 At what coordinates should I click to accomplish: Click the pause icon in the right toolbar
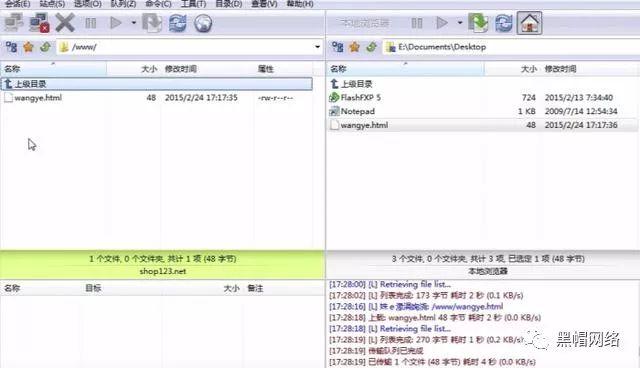[x=417, y=23]
